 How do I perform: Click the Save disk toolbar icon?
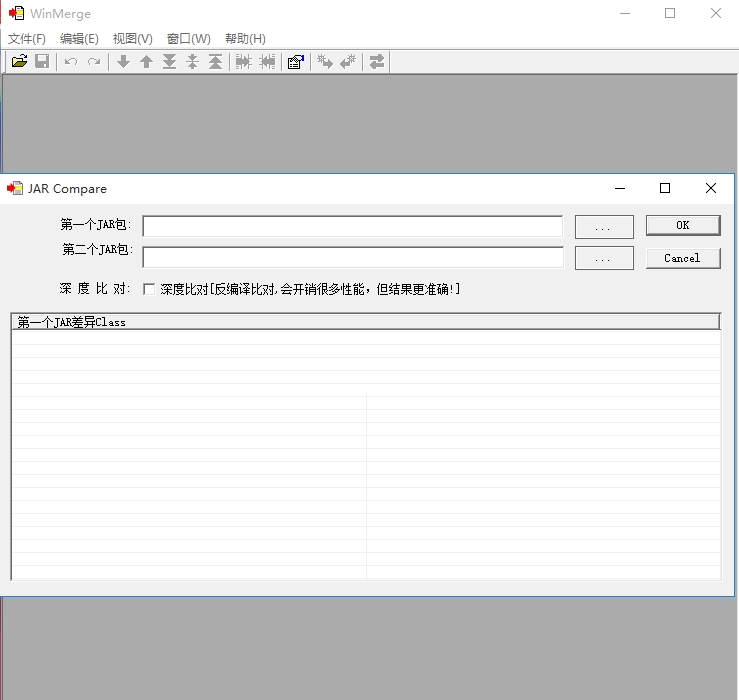[42, 61]
